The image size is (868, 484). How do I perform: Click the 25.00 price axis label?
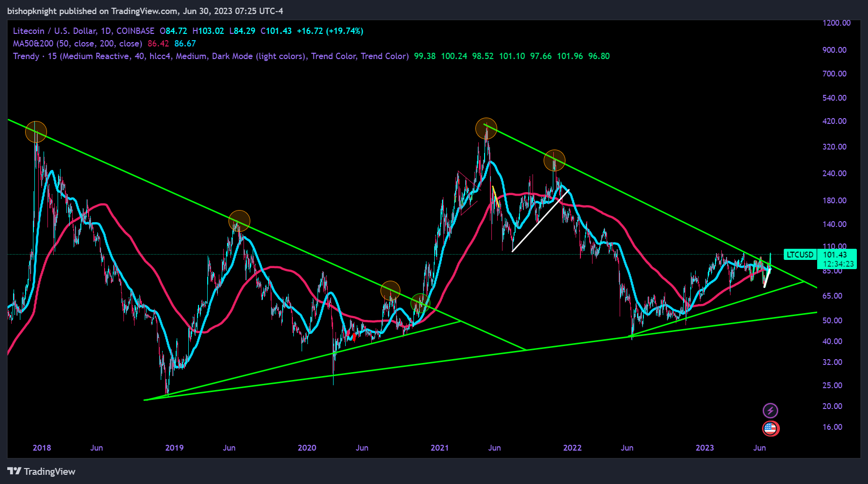pos(833,385)
